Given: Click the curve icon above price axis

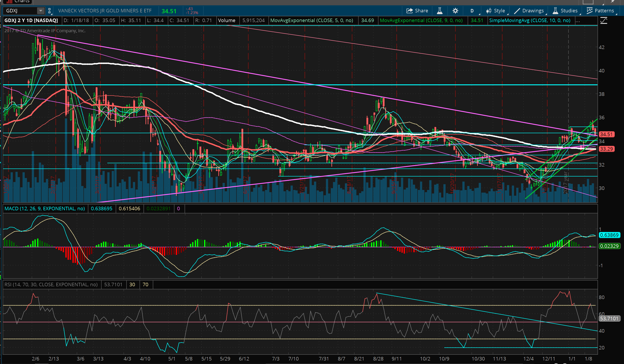Looking at the screenshot, I should point(603,21).
